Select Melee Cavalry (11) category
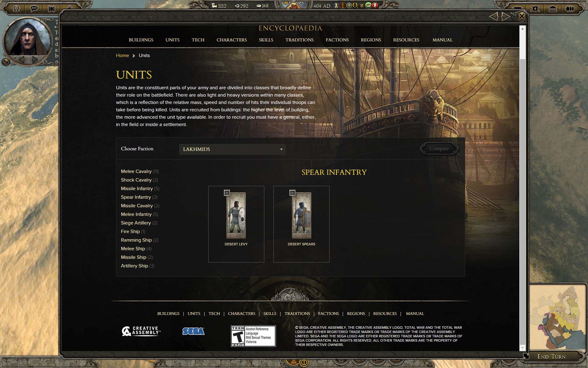Image resolution: width=588 pixels, height=368 pixels. [x=140, y=171]
